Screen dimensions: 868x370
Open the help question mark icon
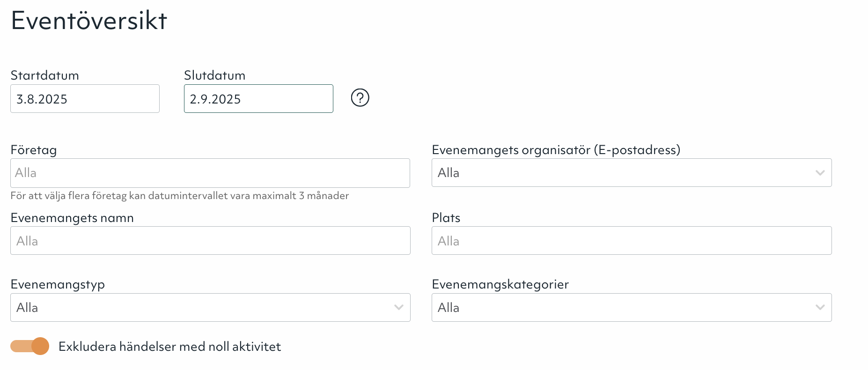tap(360, 98)
